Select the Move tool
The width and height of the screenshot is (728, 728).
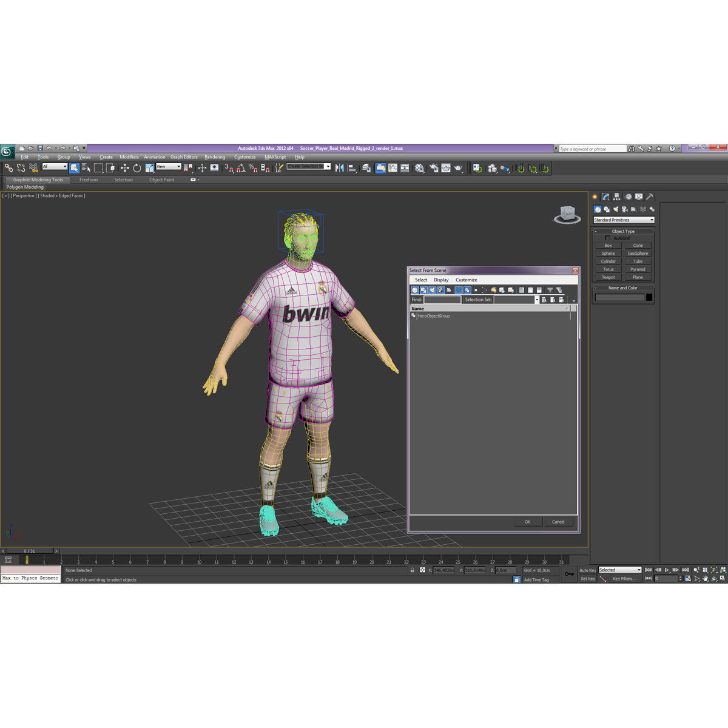tap(124, 168)
